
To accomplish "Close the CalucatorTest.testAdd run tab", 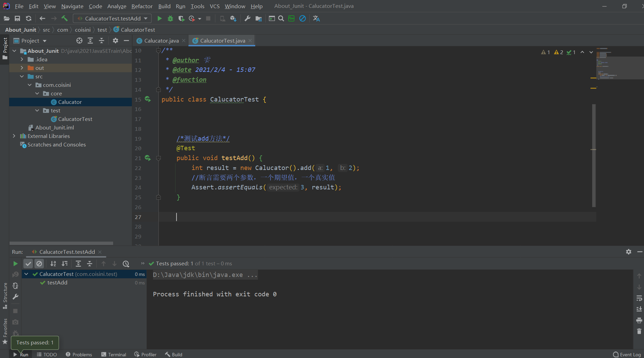I will (100, 252).
